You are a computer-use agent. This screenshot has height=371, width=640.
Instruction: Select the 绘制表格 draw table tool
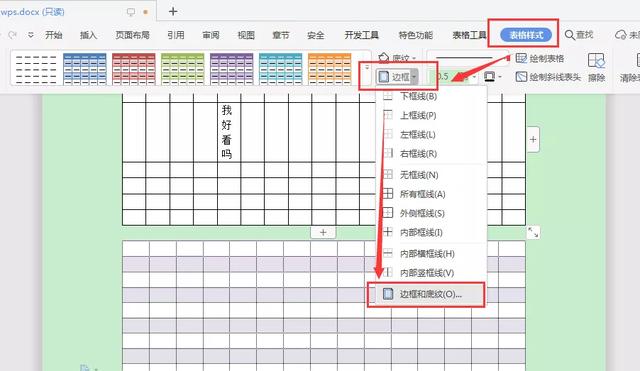click(x=540, y=58)
